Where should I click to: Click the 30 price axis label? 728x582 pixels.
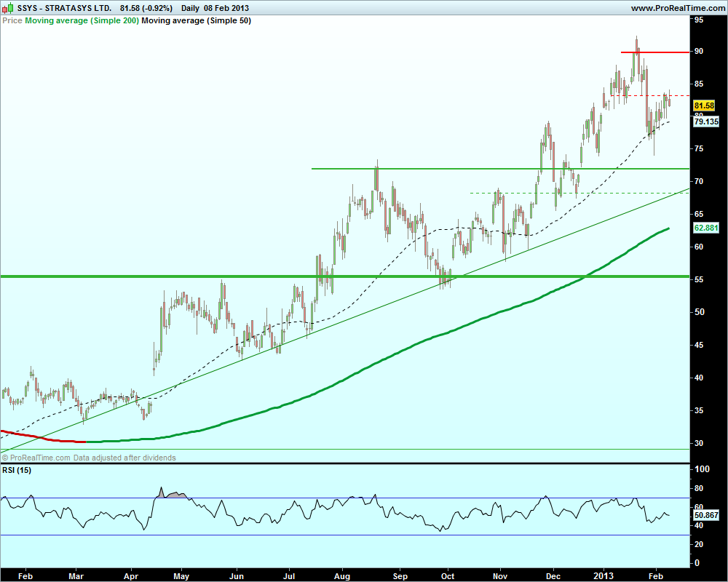click(x=699, y=443)
